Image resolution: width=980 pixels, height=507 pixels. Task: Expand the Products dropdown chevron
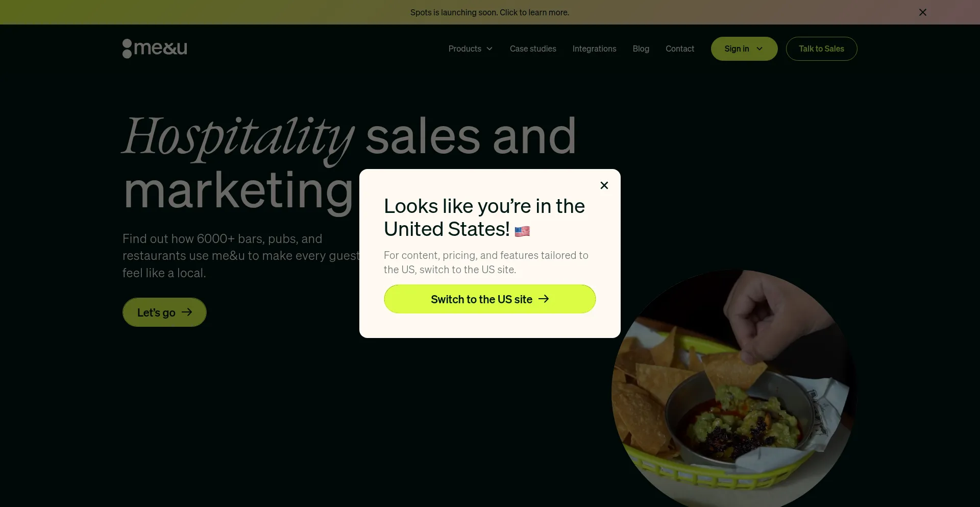(x=489, y=49)
